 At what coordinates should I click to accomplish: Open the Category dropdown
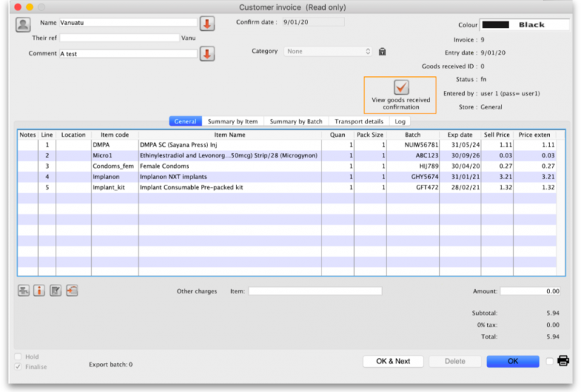coord(328,51)
